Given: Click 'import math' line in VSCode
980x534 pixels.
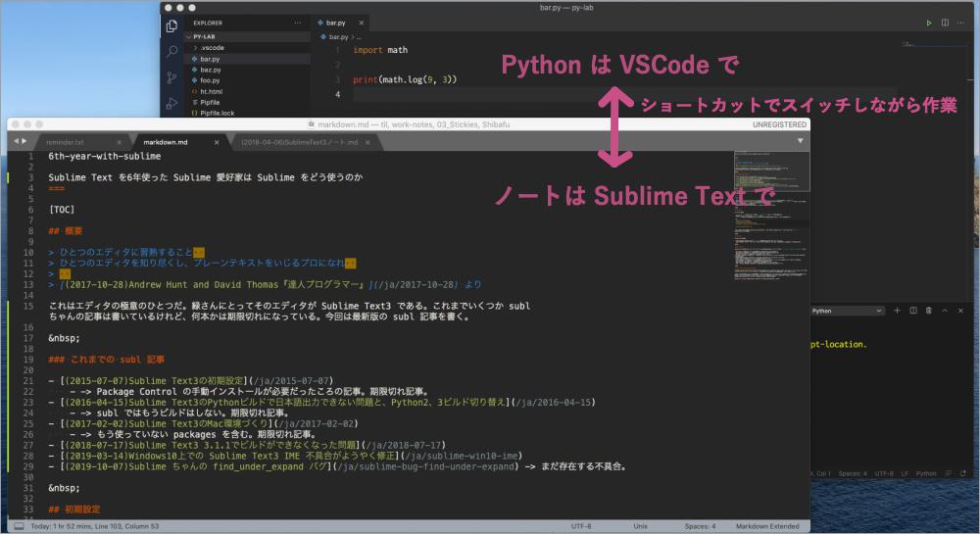Looking at the screenshot, I should coord(380,50).
